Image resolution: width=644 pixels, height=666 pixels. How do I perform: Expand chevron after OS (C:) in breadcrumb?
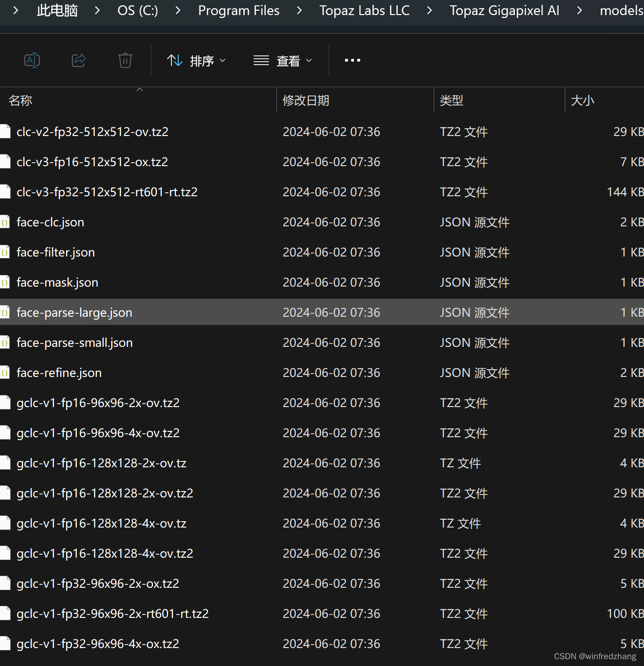178,10
